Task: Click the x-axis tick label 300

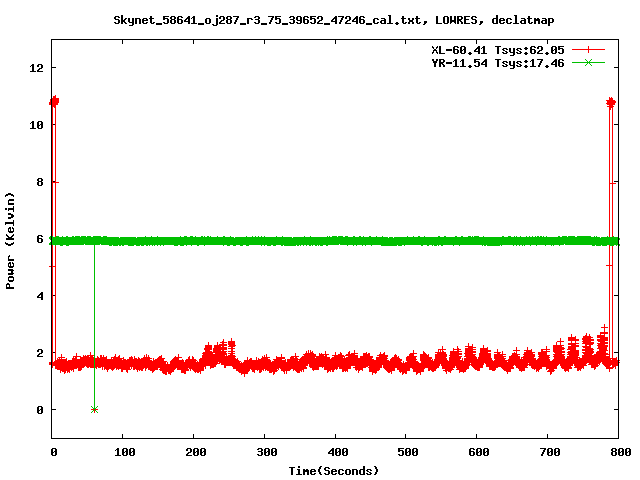Action: [266, 452]
